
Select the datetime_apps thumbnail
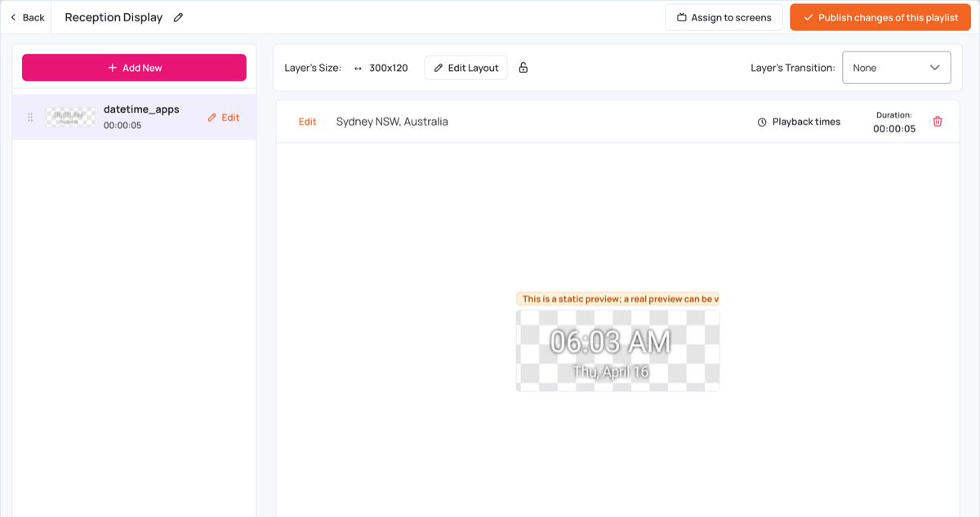[70, 117]
